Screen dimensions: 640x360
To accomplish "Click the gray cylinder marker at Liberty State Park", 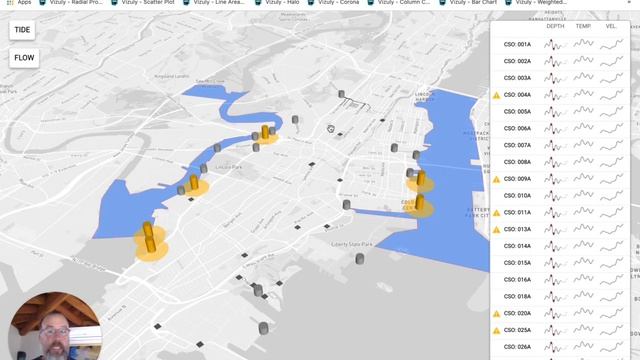I will pos(360,259).
